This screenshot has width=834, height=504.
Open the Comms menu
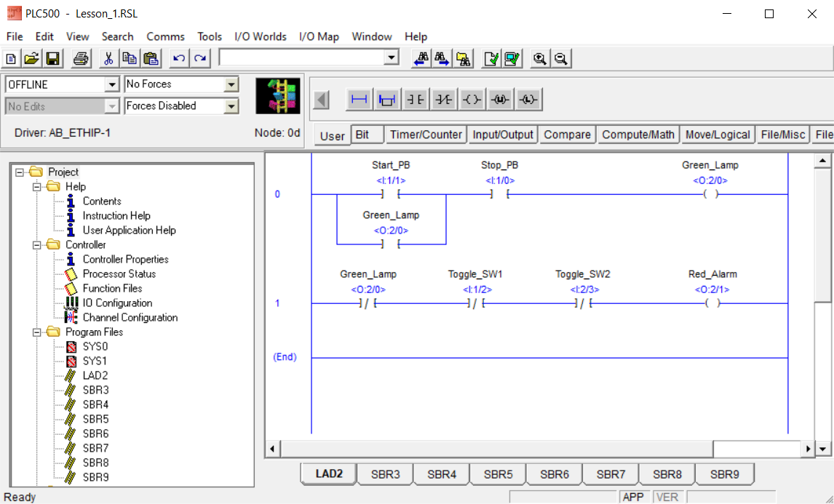pyautogui.click(x=165, y=36)
